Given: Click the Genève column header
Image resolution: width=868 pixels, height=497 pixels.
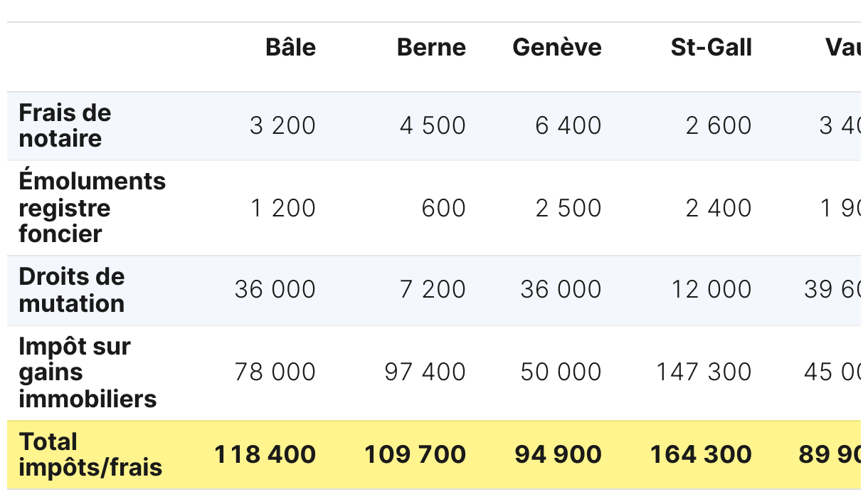Looking at the screenshot, I should click(x=556, y=48).
